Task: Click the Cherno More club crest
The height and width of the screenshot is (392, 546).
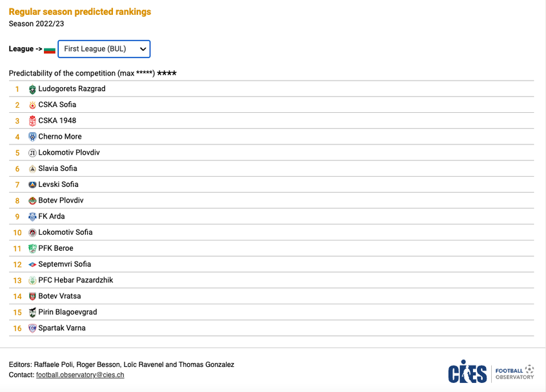Action: pos(32,137)
